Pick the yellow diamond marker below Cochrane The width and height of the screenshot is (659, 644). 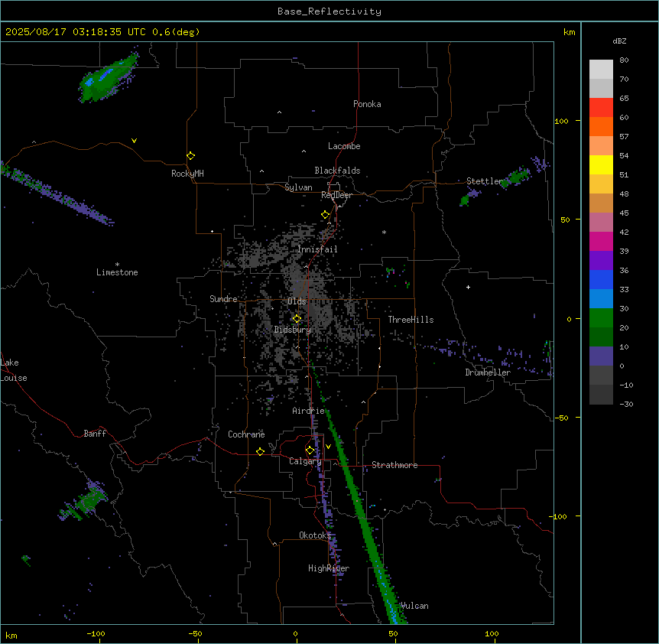[260, 451]
